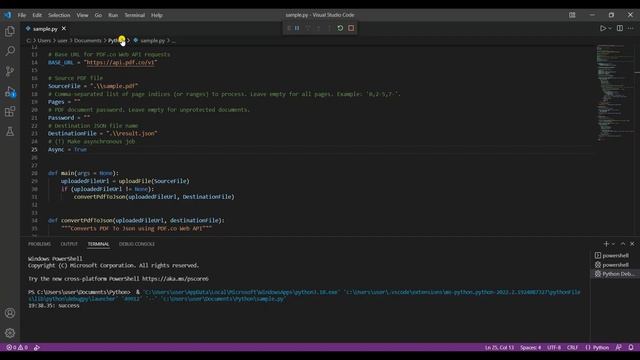Image resolution: width=640 pixels, height=360 pixels.
Task: Open the File menu
Action: (x=22, y=15)
